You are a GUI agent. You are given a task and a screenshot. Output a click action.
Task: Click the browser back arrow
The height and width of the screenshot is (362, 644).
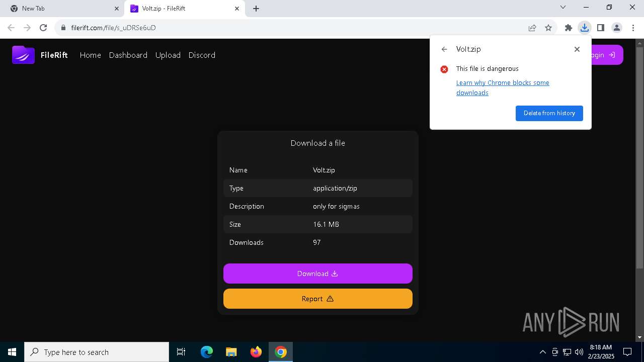click(11, 28)
